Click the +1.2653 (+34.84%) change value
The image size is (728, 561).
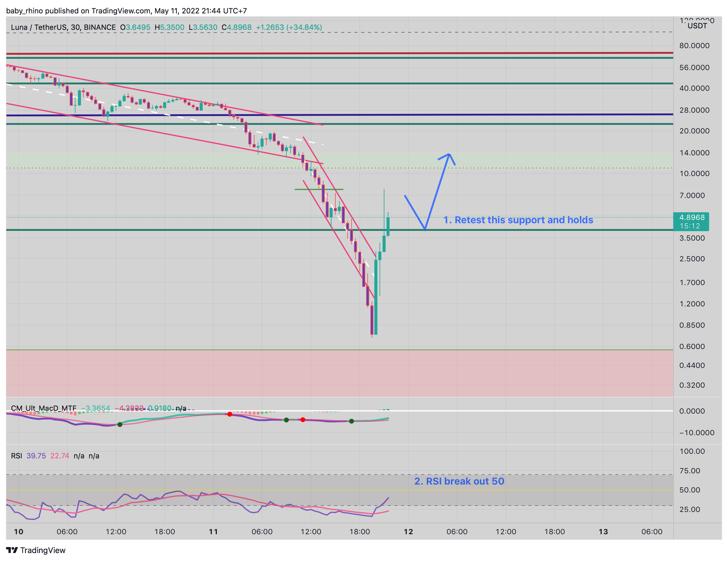point(289,27)
